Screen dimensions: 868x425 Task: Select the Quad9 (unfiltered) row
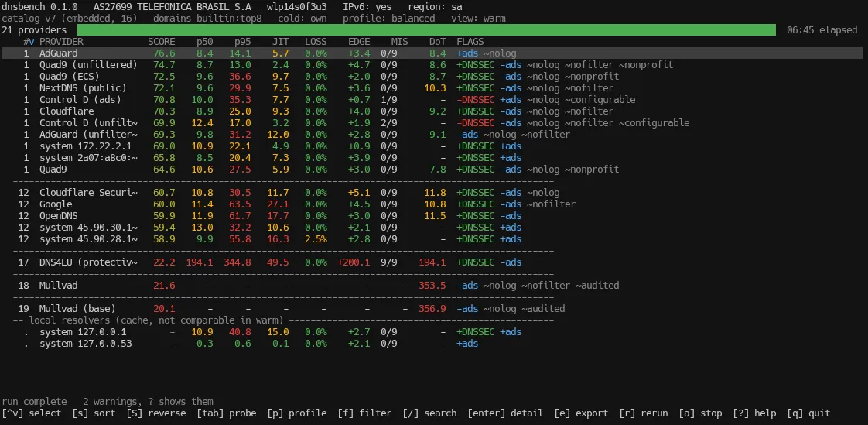click(432, 65)
